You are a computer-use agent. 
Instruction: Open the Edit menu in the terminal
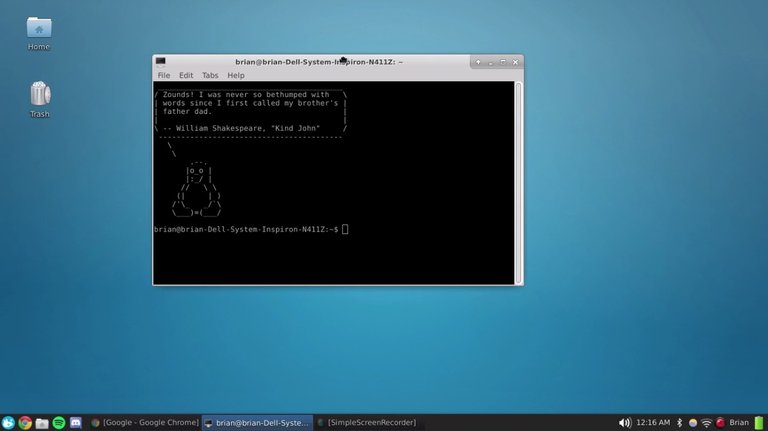(186, 75)
